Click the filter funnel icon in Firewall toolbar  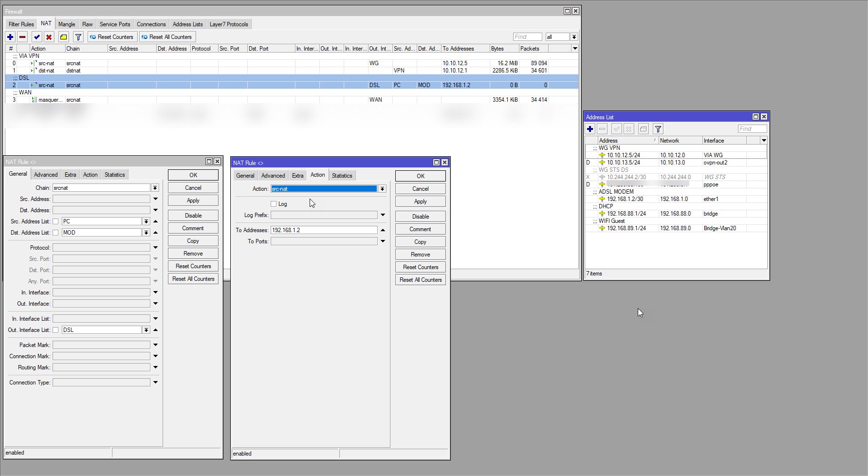click(x=78, y=37)
